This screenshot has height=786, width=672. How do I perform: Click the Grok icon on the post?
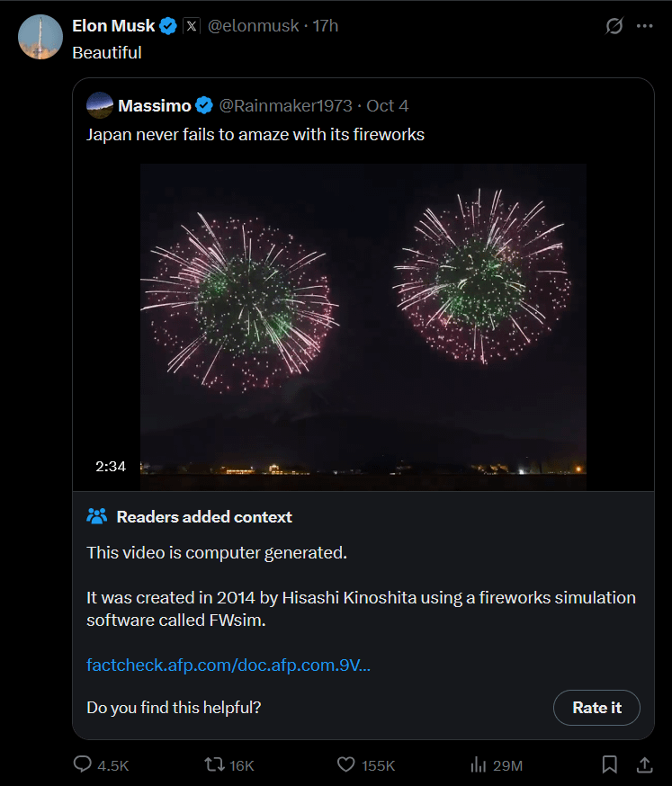tap(614, 26)
